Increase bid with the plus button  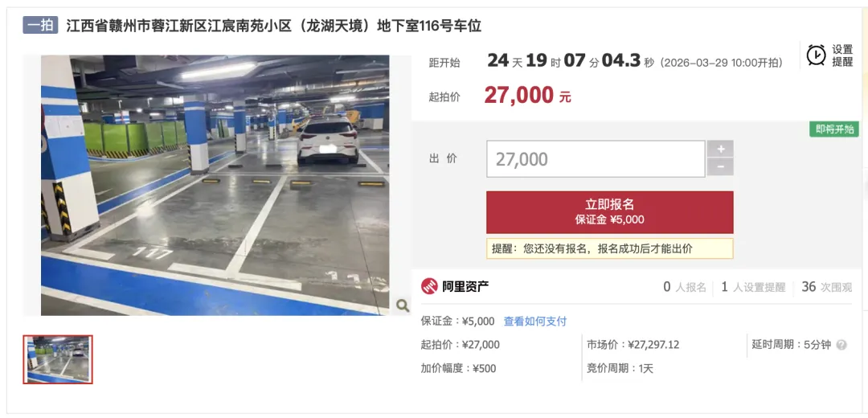click(720, 149)
